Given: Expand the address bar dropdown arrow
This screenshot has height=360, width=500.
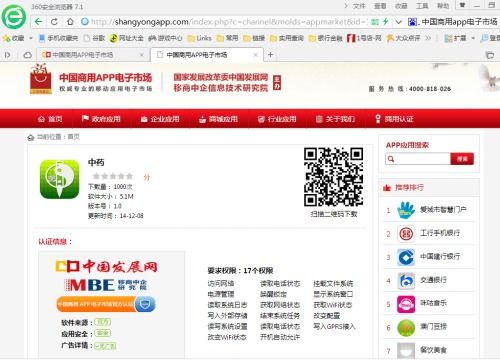Looking at the screenshot, I should click(x=399, y=22).
